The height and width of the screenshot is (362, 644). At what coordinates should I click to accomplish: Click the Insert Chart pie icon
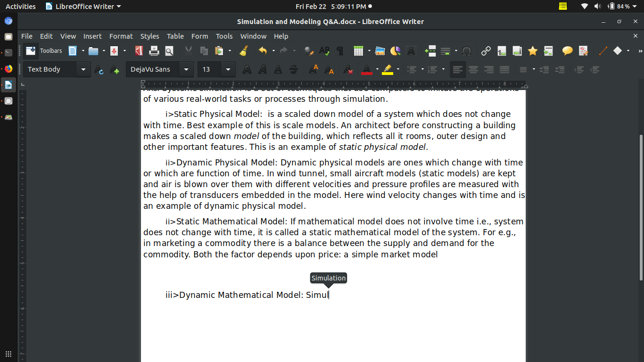tap(395, 51)
